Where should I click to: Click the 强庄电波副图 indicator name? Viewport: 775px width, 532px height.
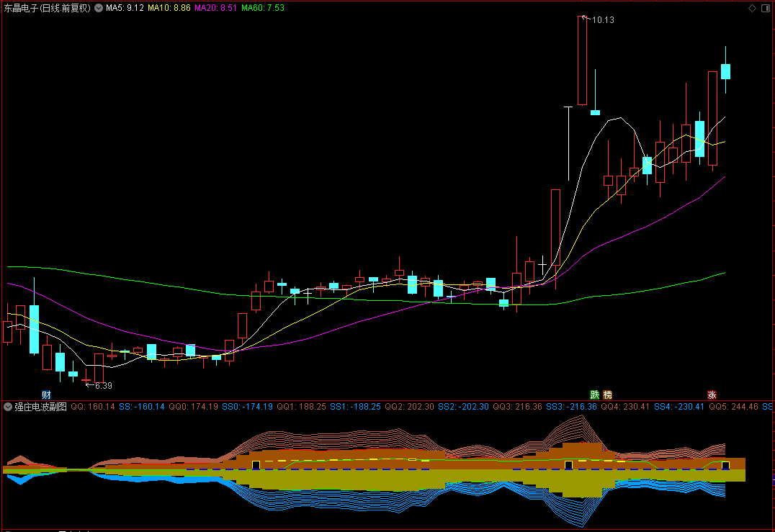click(x=40, y=407)
